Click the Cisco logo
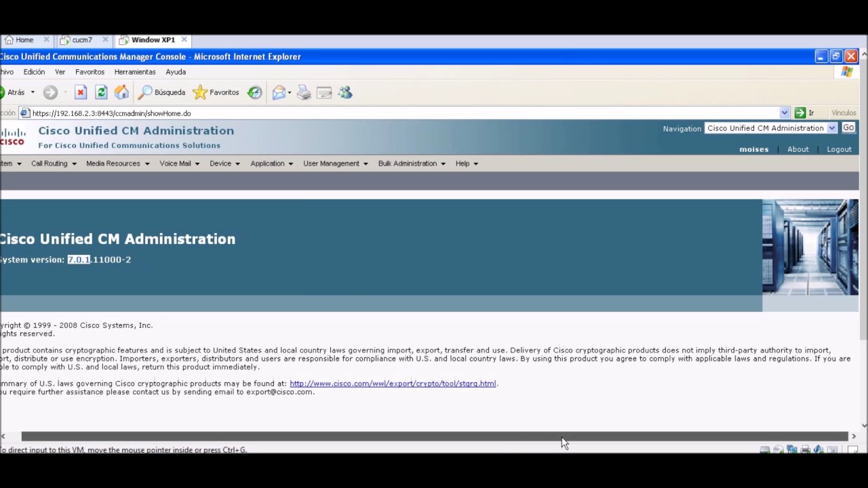Screen dimensions: 868x488 tap(13, 136)
